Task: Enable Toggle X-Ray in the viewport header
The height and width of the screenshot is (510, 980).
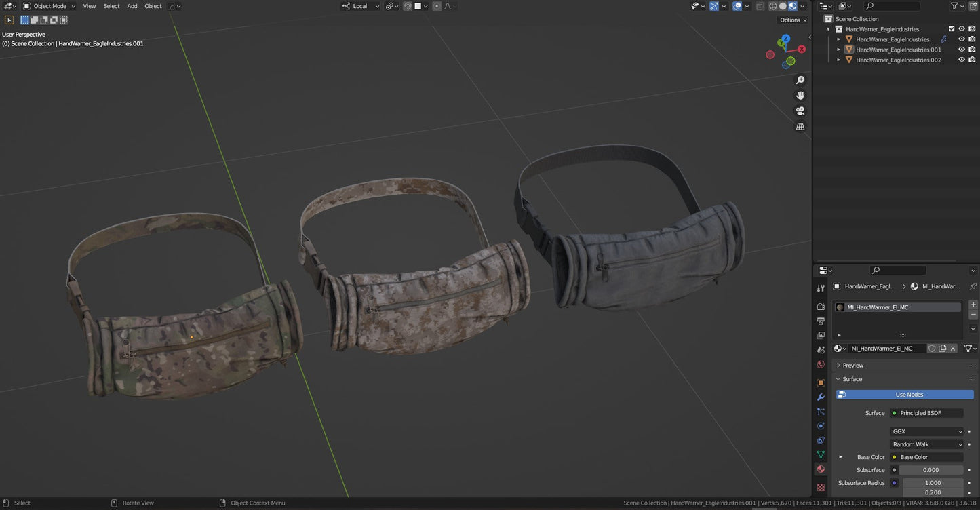Action: pyautogui.click(x=760, y=6)
